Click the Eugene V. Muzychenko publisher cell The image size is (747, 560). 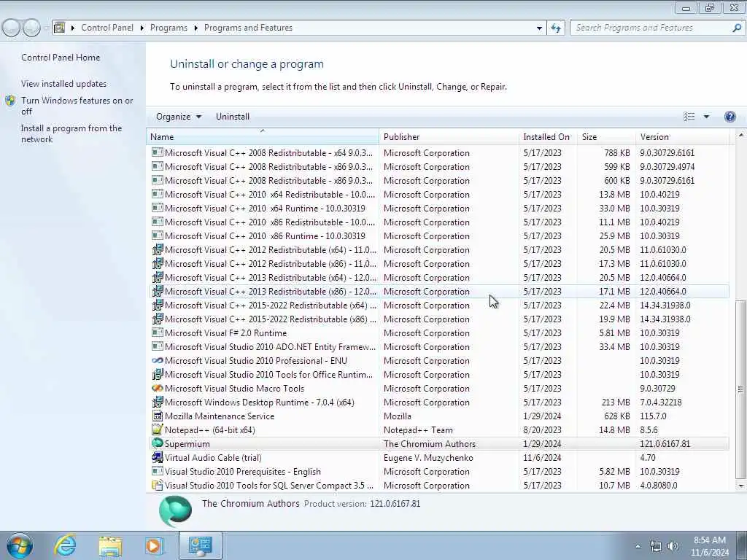point(428,458)
